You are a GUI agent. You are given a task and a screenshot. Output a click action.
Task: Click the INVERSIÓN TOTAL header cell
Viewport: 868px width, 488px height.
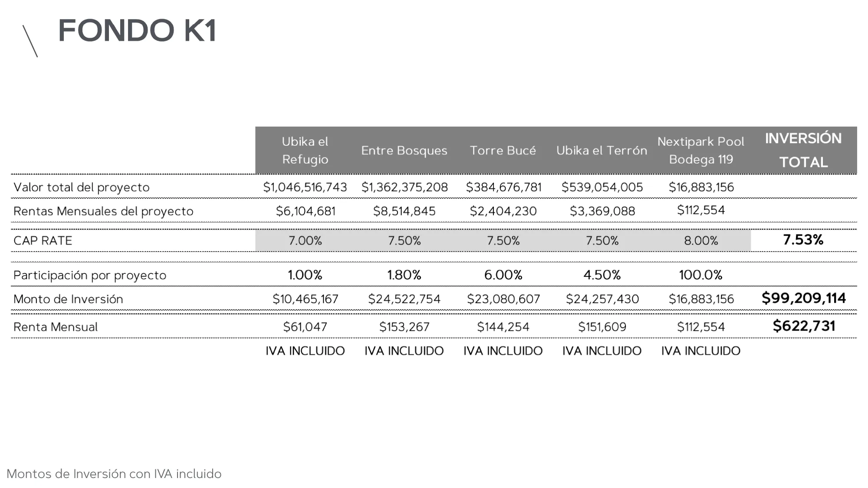click(803, 150)
